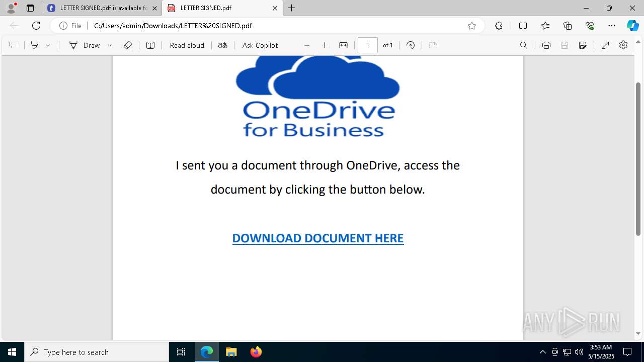Open Task View on taskbar

coord(181,352)
